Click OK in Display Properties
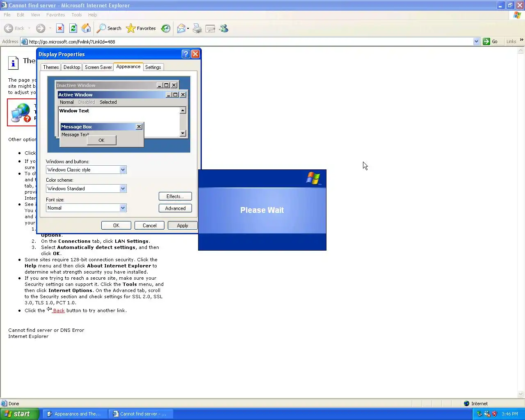The image size is (525, 420). pyautogui.click(x=116, y=226)
